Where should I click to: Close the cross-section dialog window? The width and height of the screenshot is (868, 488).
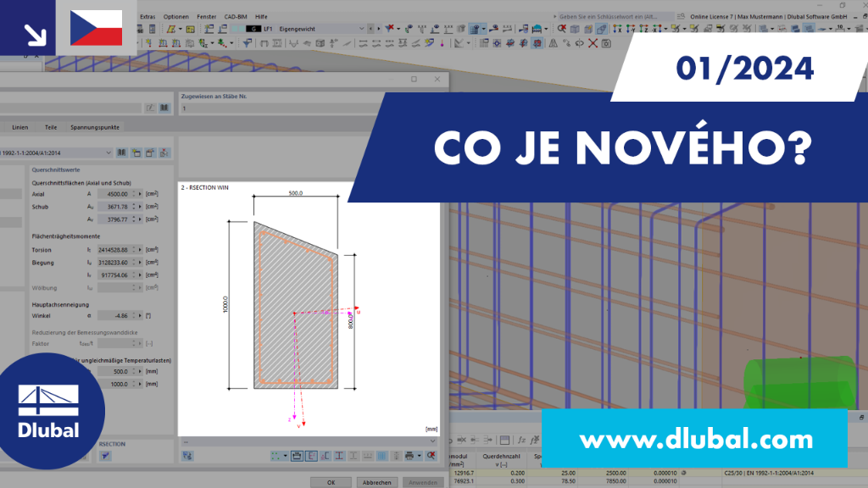[x=437, y=79]
